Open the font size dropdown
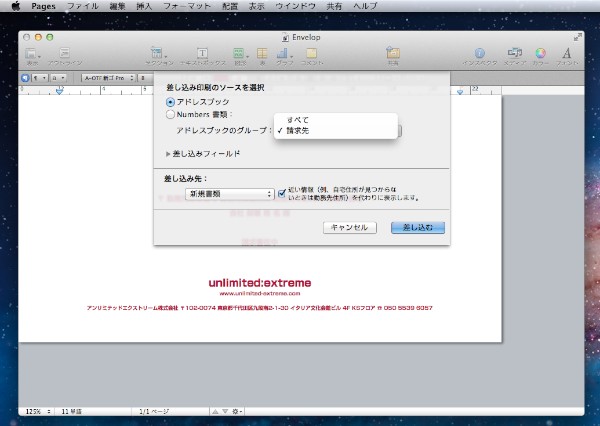The image size is (600, 426). [x=146, y=78]
